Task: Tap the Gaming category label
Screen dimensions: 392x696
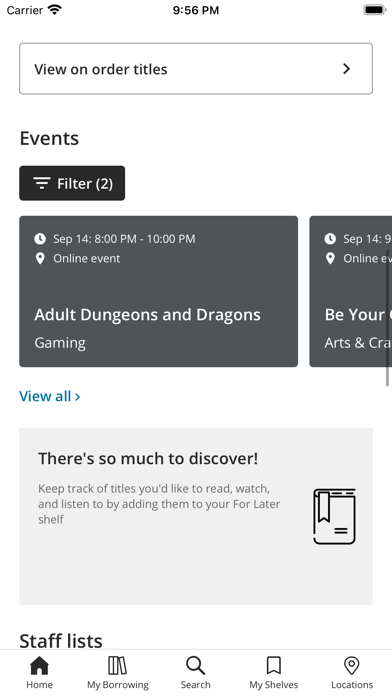Action: (60, 343)
